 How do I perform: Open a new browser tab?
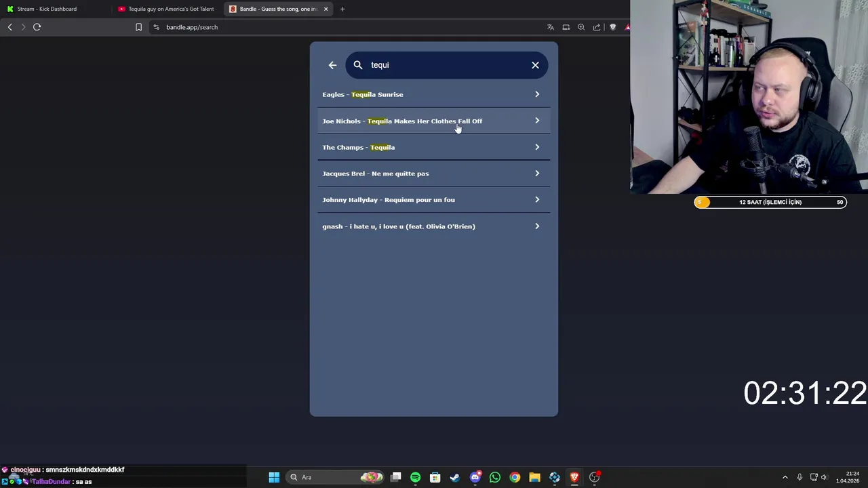click(342, 9)
